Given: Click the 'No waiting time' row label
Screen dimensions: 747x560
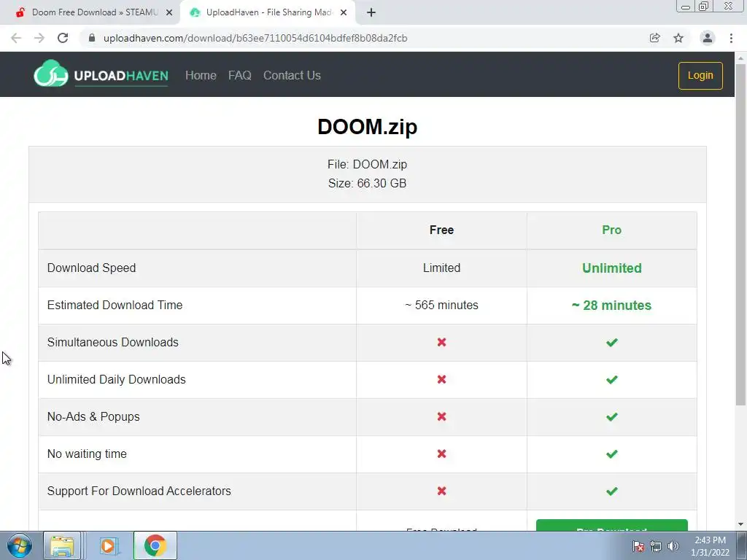Looking at the screenshot, I should [x=87, y=454].
